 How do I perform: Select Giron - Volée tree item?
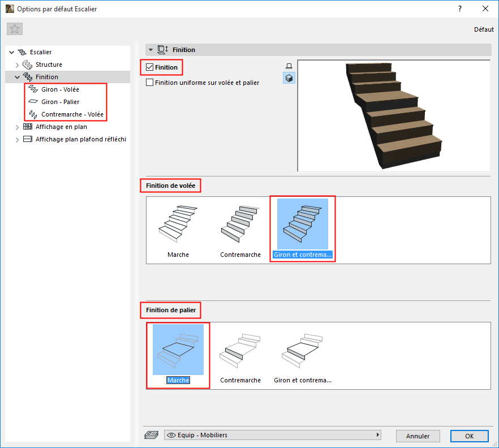tap(60, 89)
